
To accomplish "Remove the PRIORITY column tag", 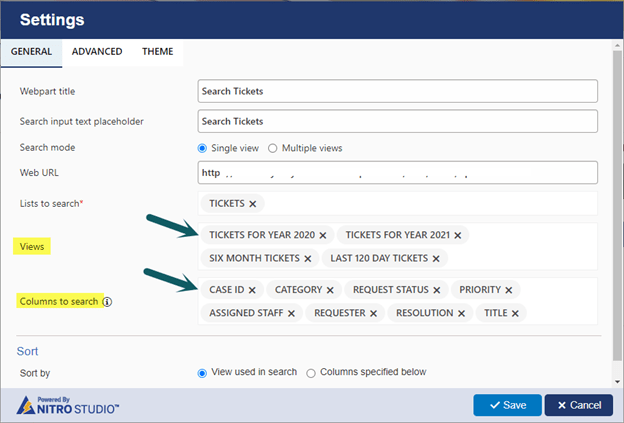I will point(509,290).
